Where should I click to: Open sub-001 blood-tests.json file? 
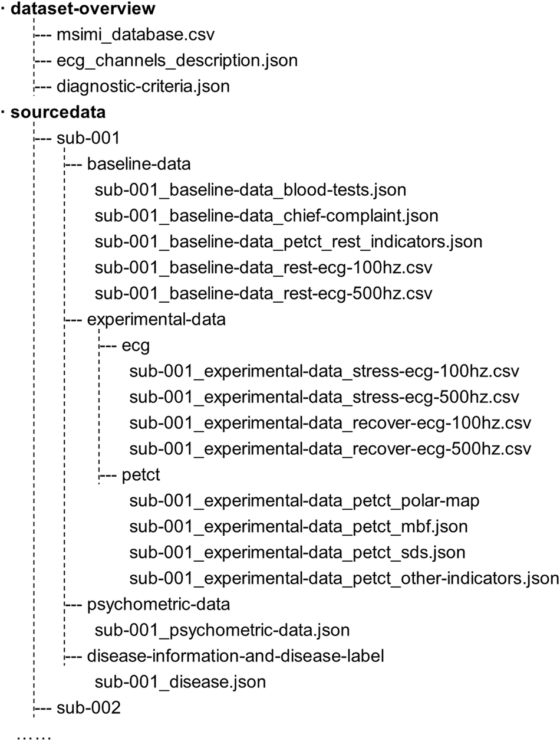point(251,190)
